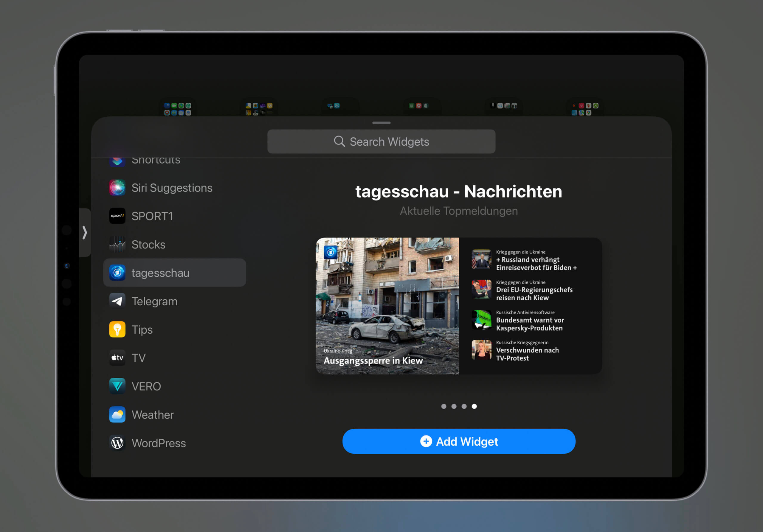
Task: Focus the Search Widgets field
Action: coord(381,141)
